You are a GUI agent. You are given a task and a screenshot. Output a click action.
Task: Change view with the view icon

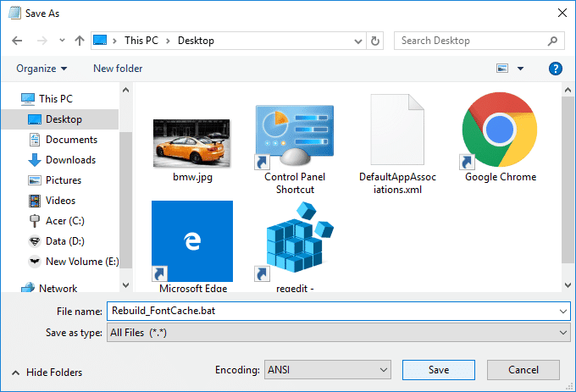(502, 69)
